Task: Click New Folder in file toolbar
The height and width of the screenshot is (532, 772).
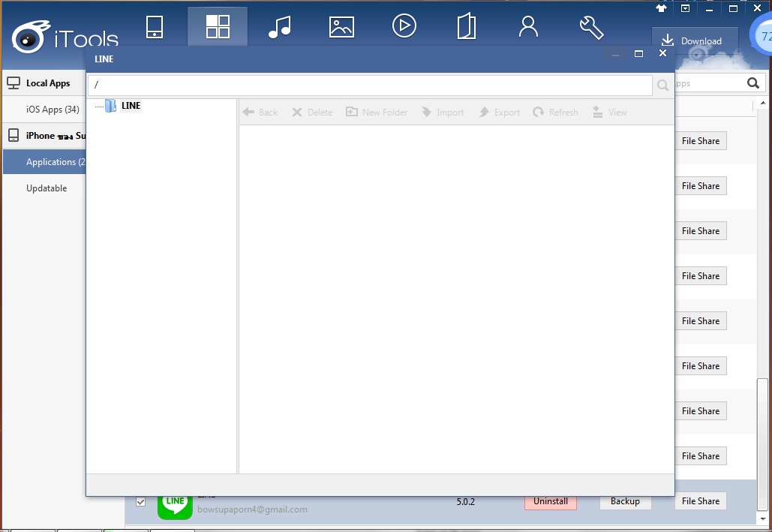Action: point(377,113)
